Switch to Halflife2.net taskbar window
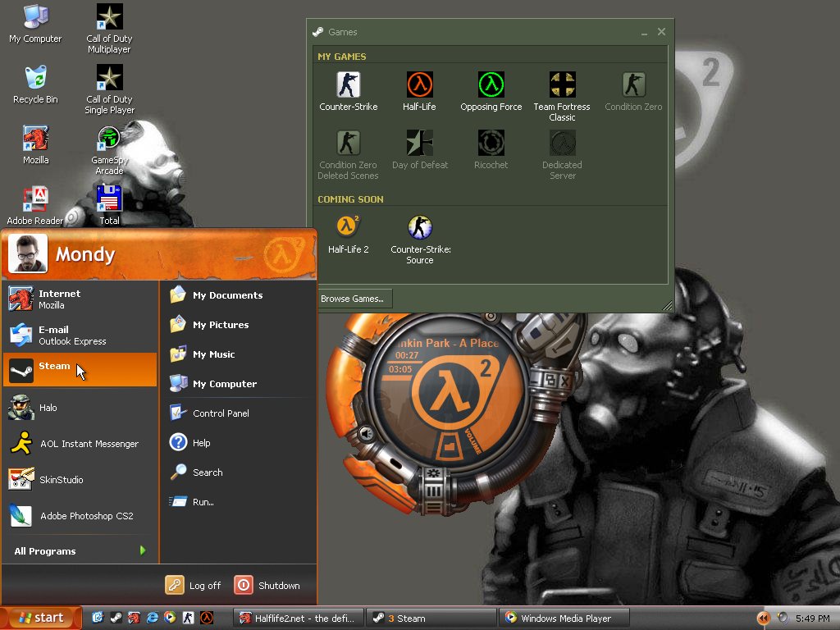The image size is (840, 630). (x=299, y=619)
